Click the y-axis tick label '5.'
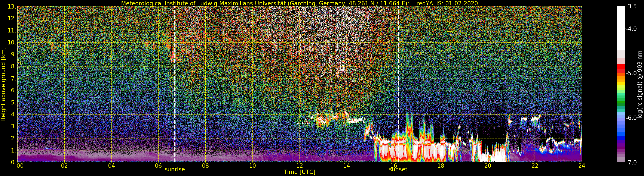Image resolution: width=644 pixels, height=176 pixels. coord(13,102)
